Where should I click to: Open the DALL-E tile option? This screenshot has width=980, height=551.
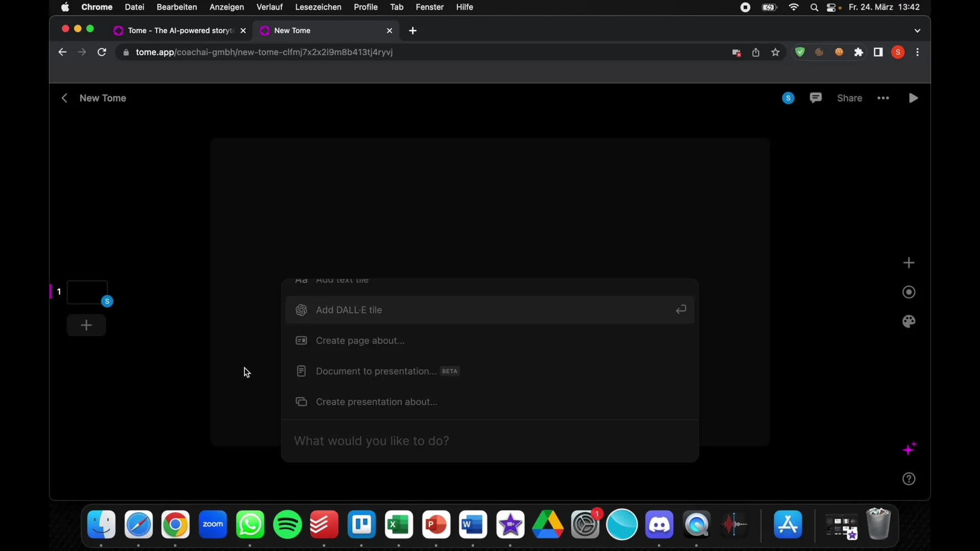[490, 310]
